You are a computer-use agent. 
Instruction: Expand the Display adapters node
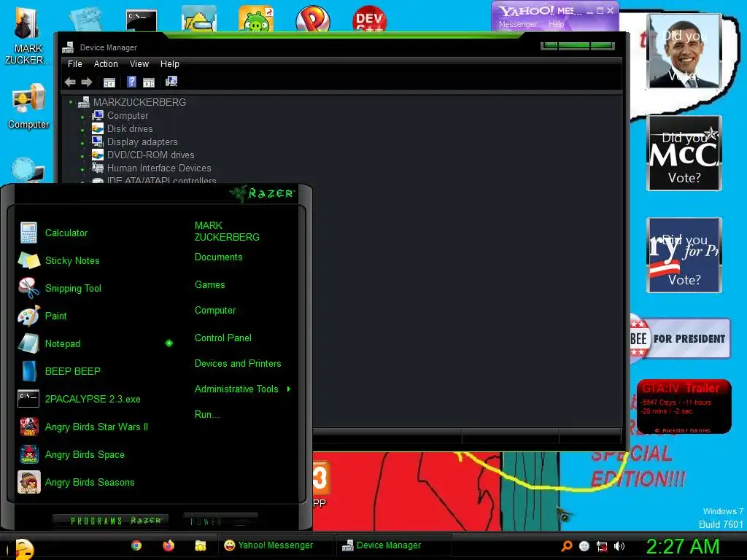click(x=82, y=143)
